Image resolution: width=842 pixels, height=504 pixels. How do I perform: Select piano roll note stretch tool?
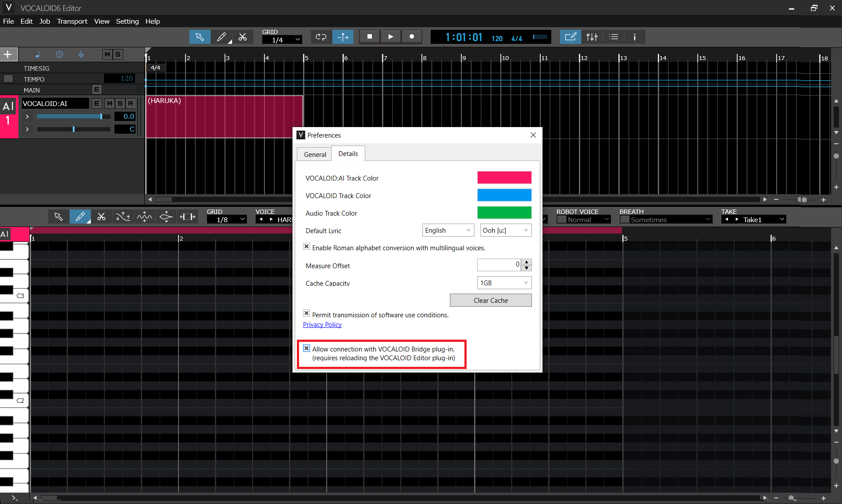(187, 217)
